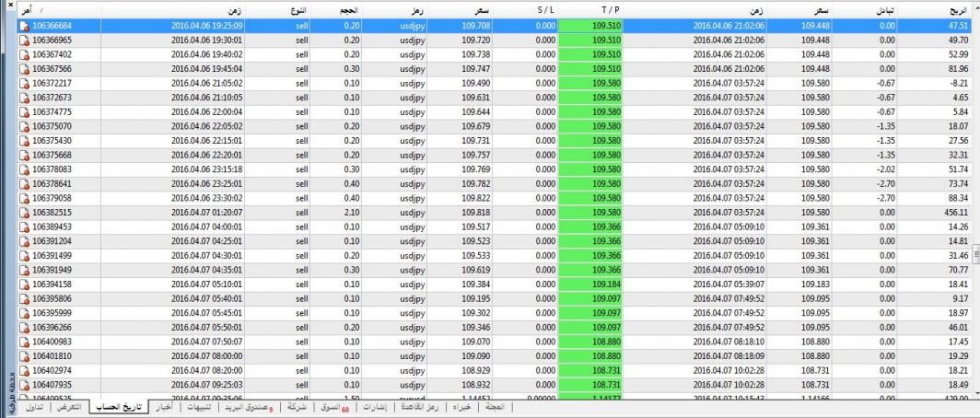The width and height of the screenshot is (980, 418).
Task: Click the order icon for 106366965
Action: (24, 40)
